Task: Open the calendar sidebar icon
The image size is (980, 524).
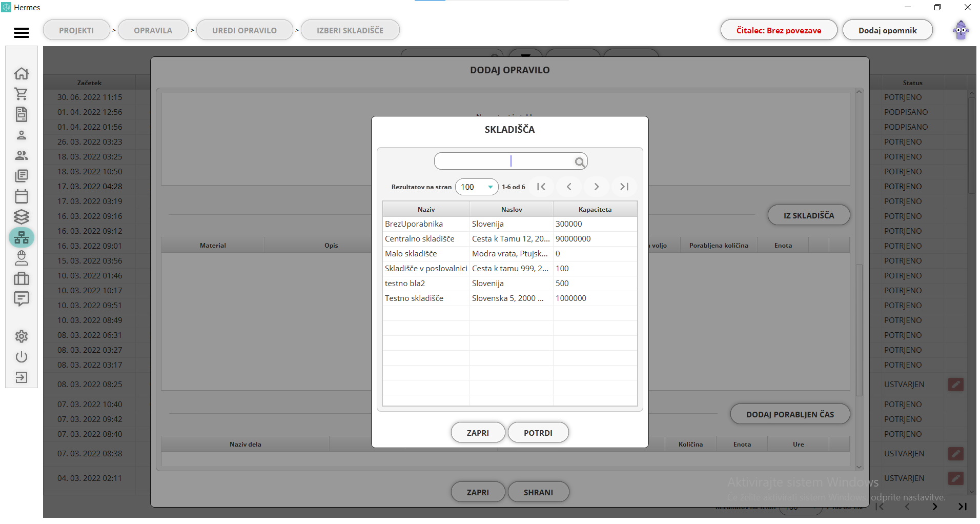Action: [22, 196]
